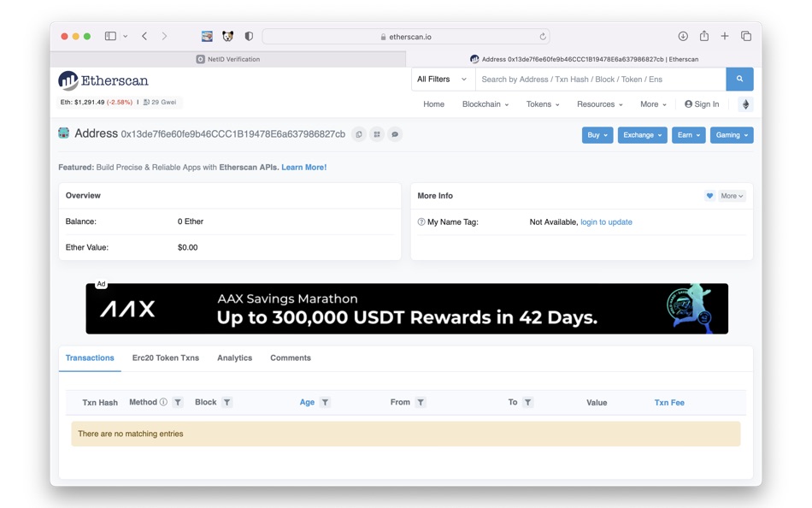Click the comment bubble icon beside address
Screen dimensions: 812x508
click(x=395, y=134)
